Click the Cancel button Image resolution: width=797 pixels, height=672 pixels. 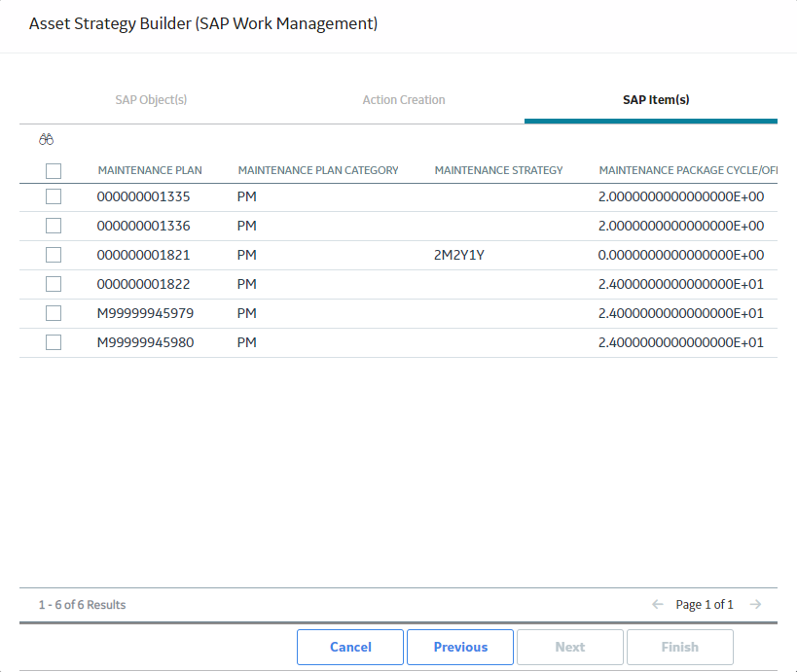click(x=350, y=647)
